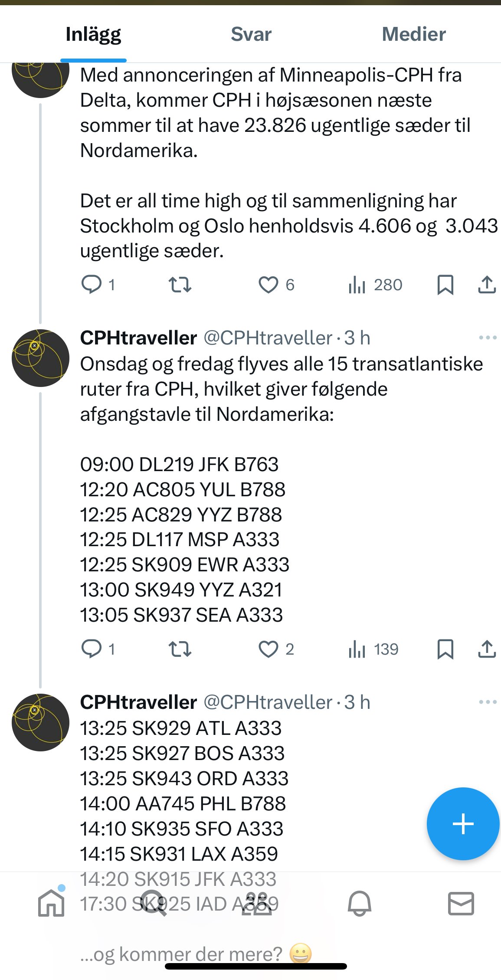Viewport: 501px width, 980px height.
Task: Tap the blue compose new post button
Action: tap(463, 823)
